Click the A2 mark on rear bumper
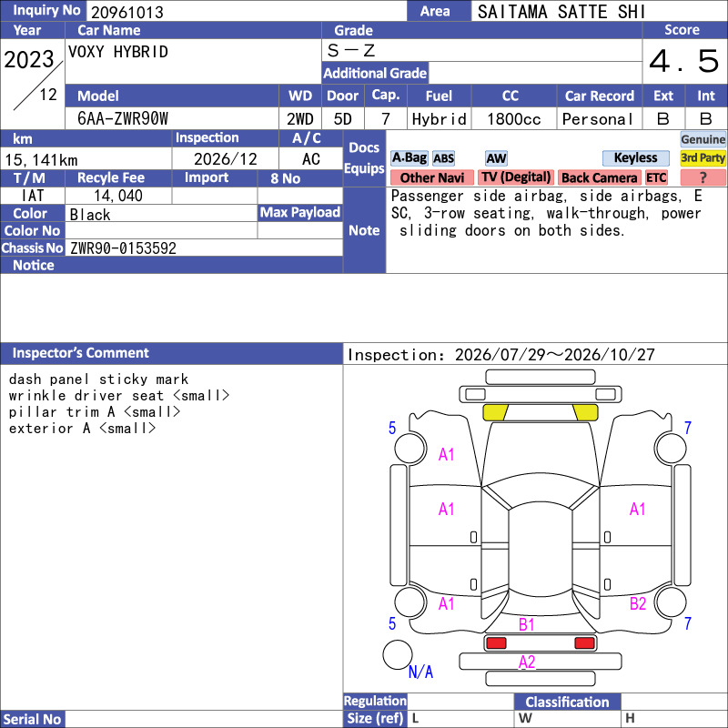The width and height of the screenshot is (728, 728). [x=527, y=662]
